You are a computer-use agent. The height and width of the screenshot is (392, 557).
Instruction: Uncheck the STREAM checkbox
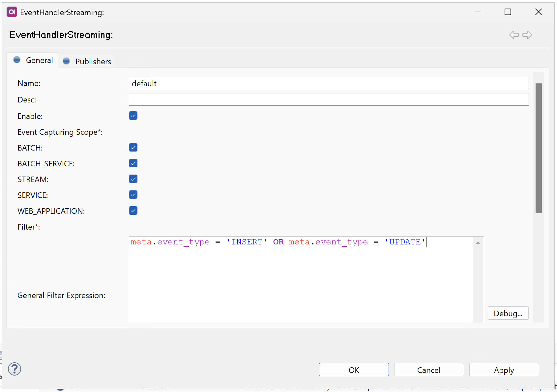click(x=133, y=179)
